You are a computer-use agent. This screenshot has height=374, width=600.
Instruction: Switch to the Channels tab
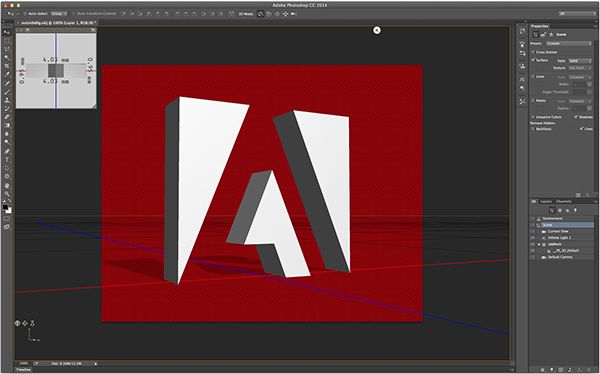point(564,202)
